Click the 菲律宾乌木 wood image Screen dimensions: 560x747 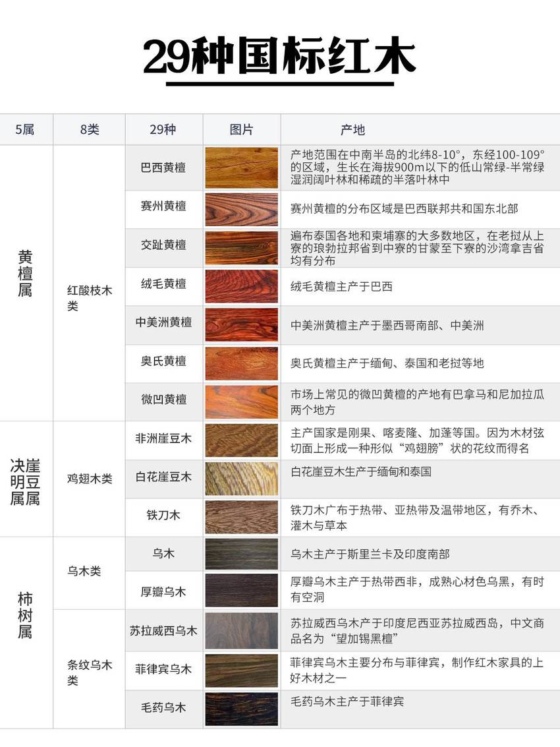[x=241, y=671]
